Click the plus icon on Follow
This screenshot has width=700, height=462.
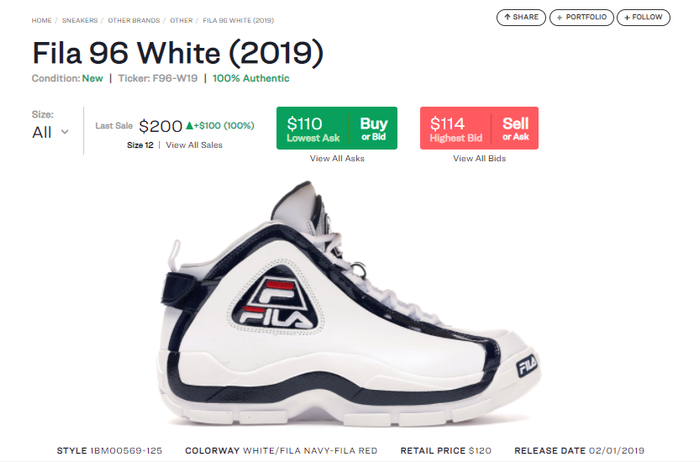[626, 17]
